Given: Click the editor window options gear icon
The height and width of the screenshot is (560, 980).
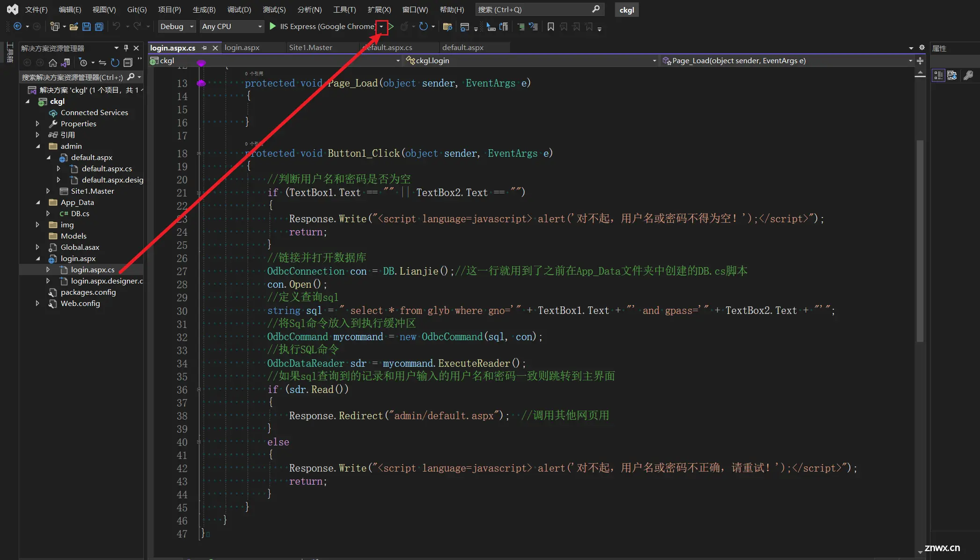Looking at the screenshot, I should click(x=921, y=48).
